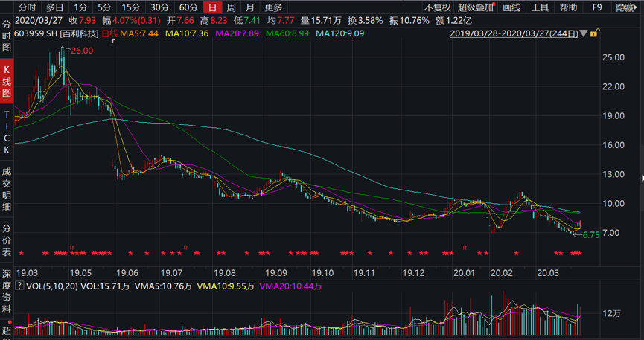
Task: Click the 603959.SH stock code label
Action: coord(37,34)
